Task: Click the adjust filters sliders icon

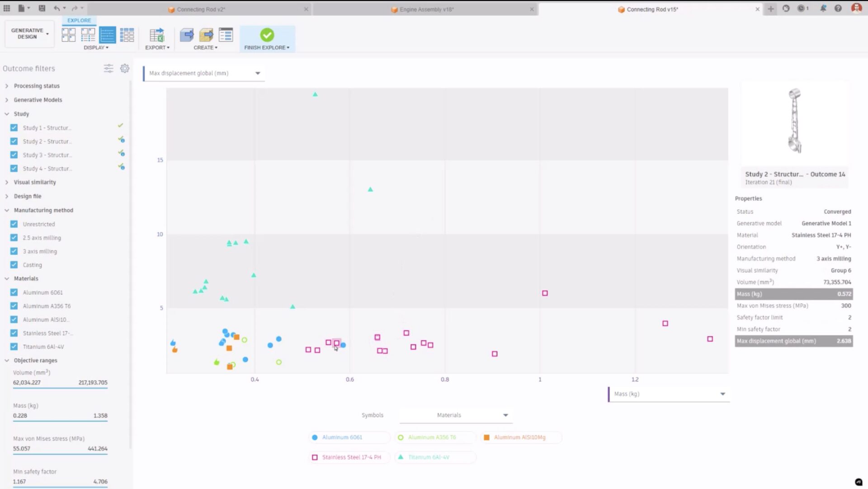Action: coord(108,68)
